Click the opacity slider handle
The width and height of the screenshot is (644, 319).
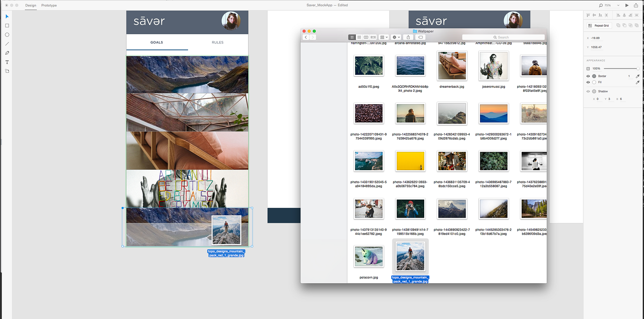pos(638,68)
